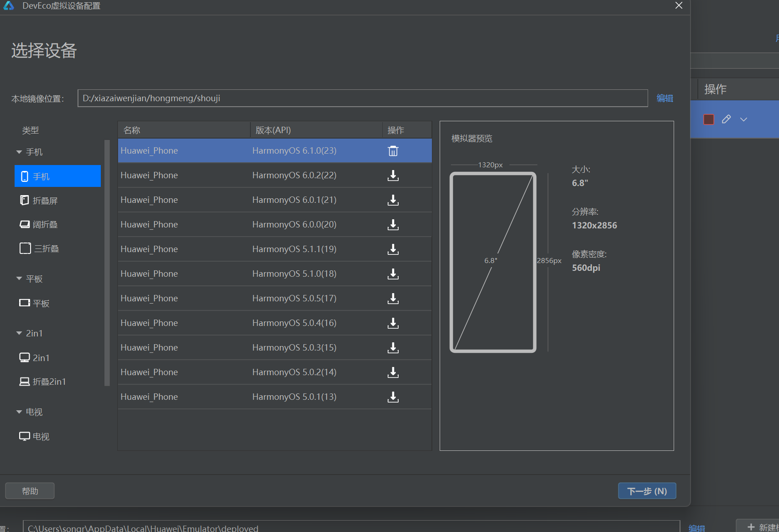Select the HarmonyOS 5.0.1(13) row
The width and height of the screenshot is (779, 532).
275,397
